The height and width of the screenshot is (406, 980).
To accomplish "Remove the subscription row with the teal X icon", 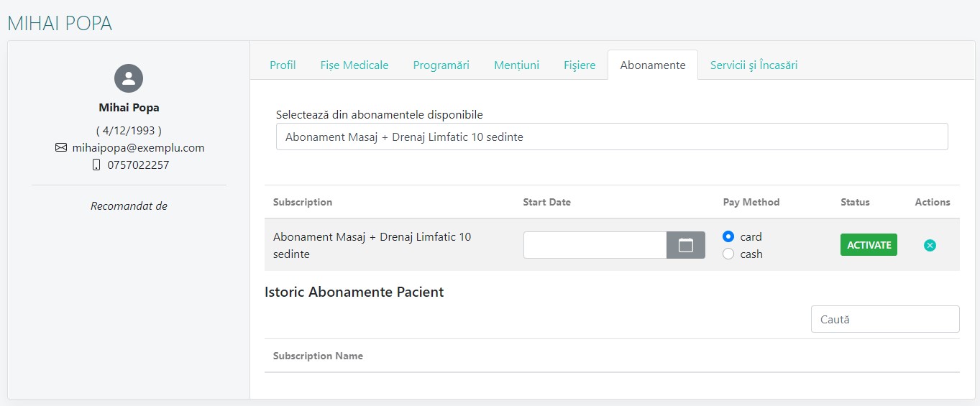I will pos(930,246).
